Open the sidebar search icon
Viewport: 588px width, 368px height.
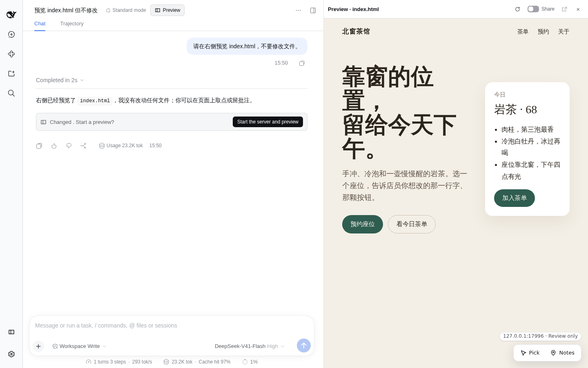point(11,93)
